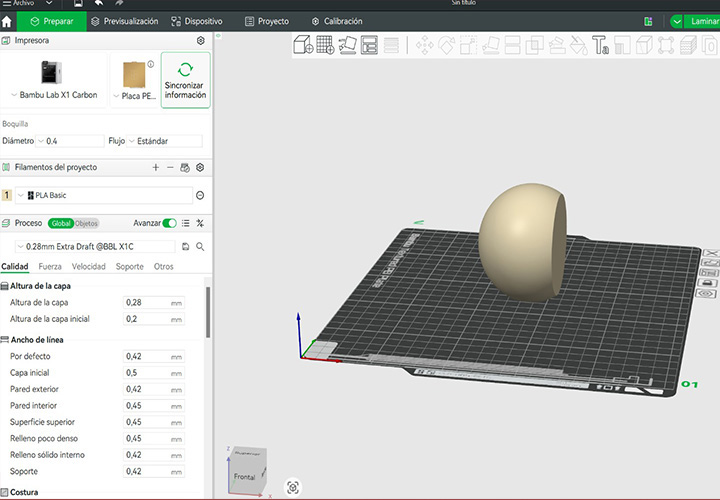720x500 pixels.
Task: Select the Text shape tool
Action: pyautogui.click(x=600, y=44)
